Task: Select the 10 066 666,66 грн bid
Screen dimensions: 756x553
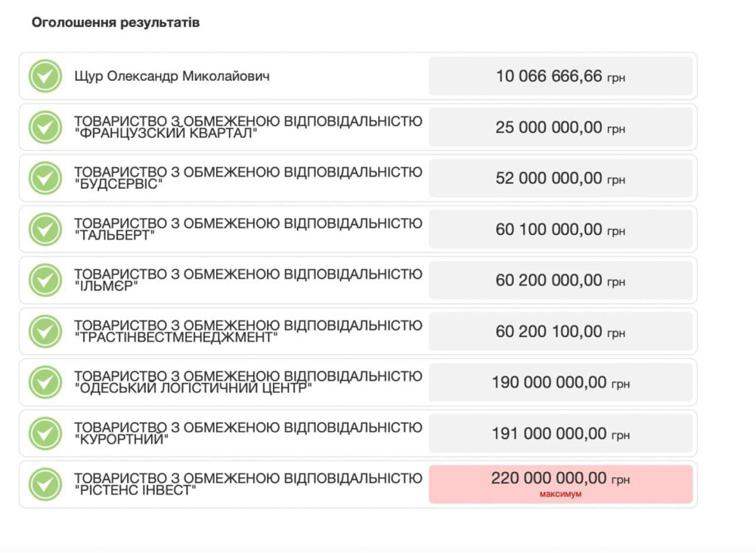Action: (x=560, y=76)
